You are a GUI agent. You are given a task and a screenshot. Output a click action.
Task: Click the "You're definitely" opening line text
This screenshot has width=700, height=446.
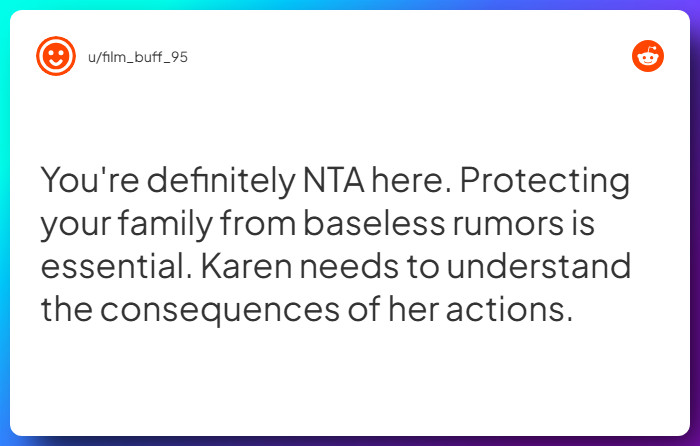click(169, 182)
